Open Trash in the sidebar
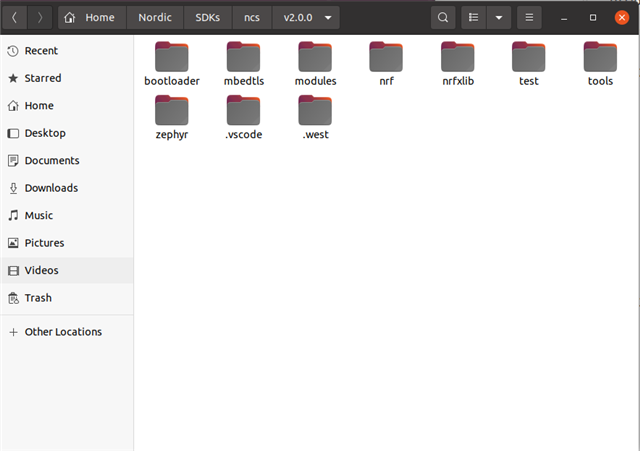This screenshot has width=640, height=451. coord(67,298)
